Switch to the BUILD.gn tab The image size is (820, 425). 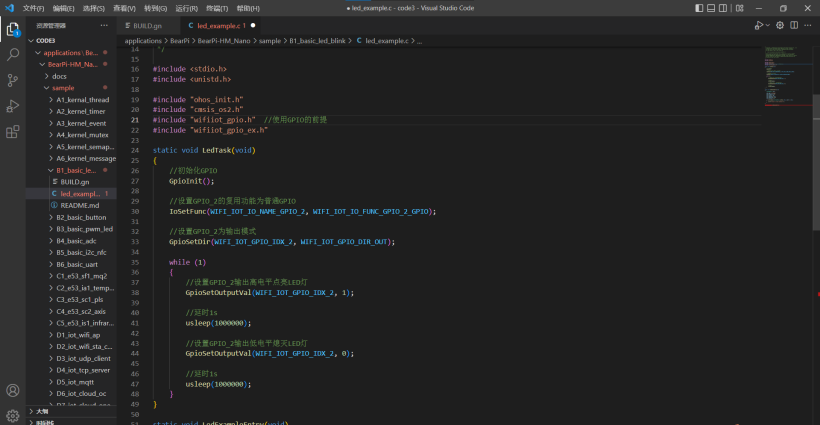[x=147, y=25]
